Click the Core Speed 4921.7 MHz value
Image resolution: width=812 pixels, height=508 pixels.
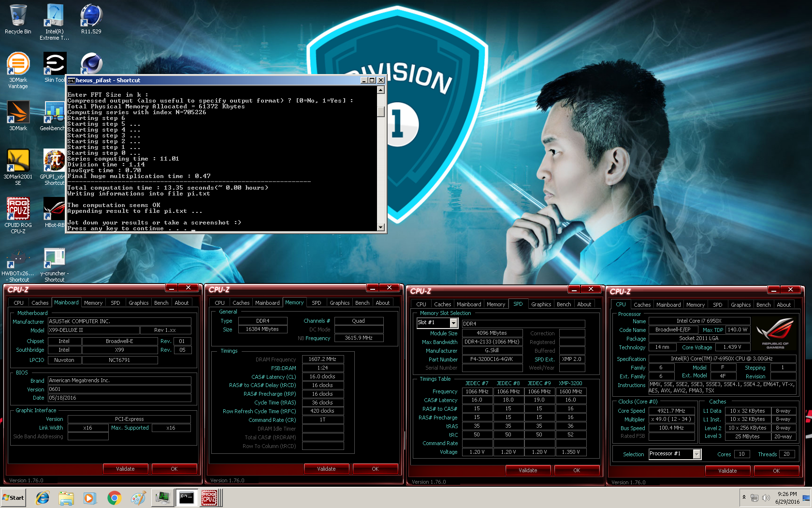point(672,411)
